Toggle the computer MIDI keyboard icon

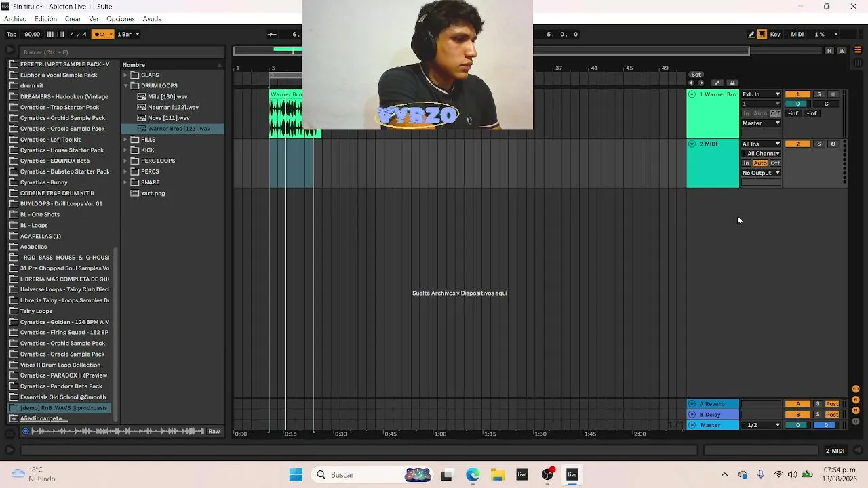(x=762, y=34)
